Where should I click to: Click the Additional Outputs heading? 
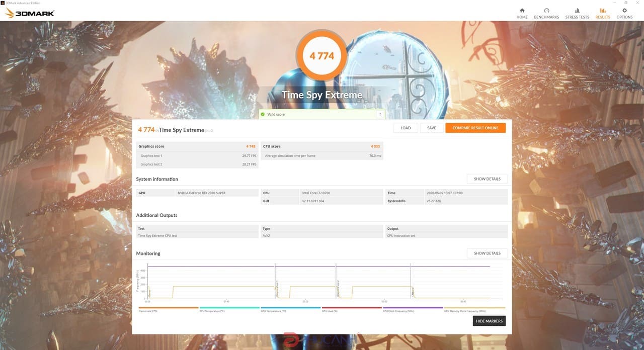coord(156,215)
